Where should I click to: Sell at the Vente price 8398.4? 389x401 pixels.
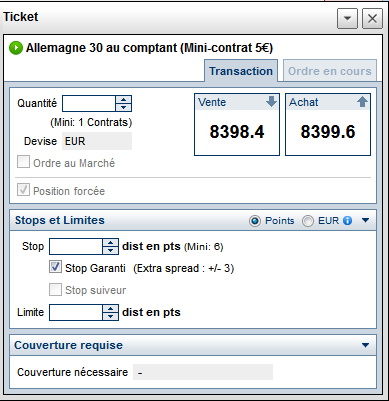237,125
